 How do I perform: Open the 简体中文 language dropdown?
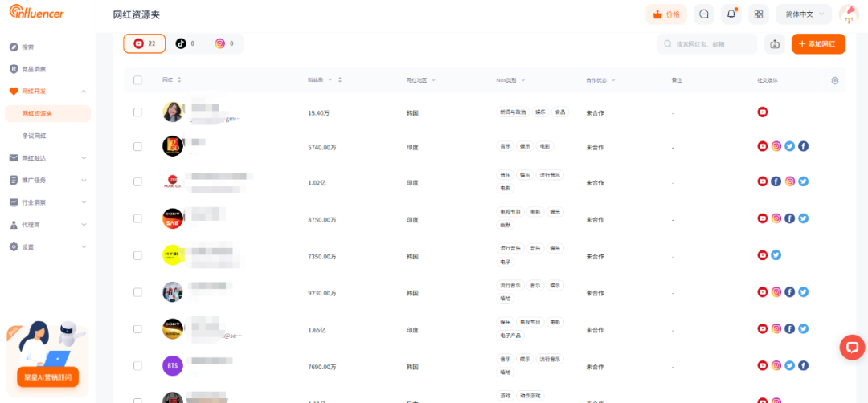[804, 14]
